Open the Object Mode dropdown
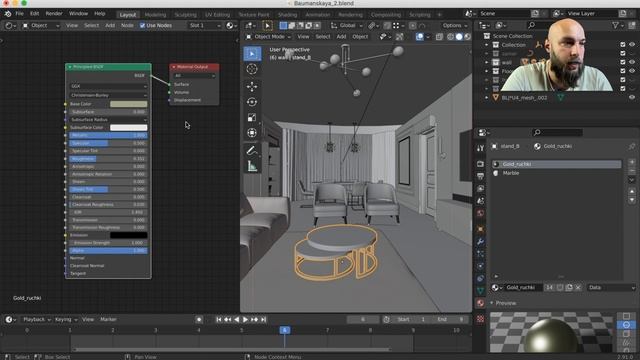 click(269, 37)
